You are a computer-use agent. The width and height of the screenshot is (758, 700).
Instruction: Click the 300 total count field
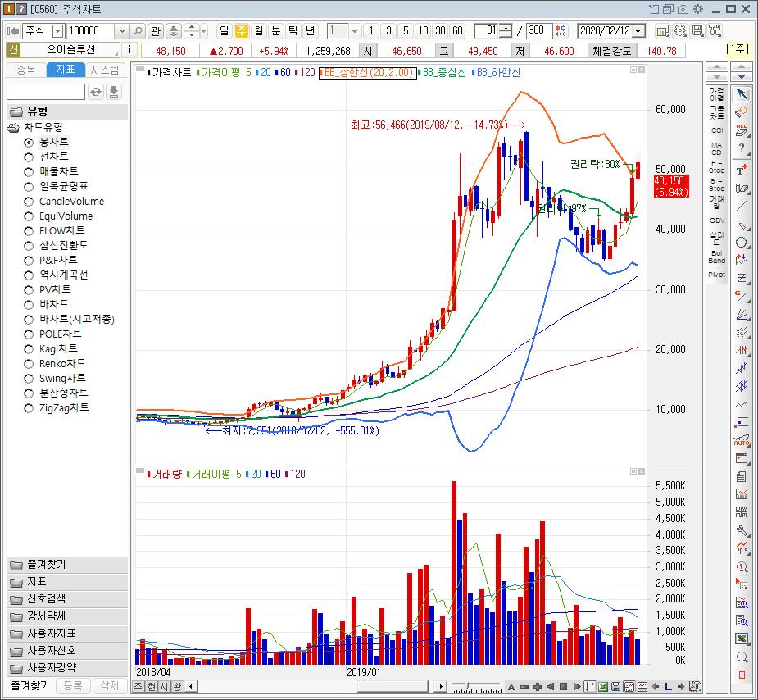tap(539, 31)
